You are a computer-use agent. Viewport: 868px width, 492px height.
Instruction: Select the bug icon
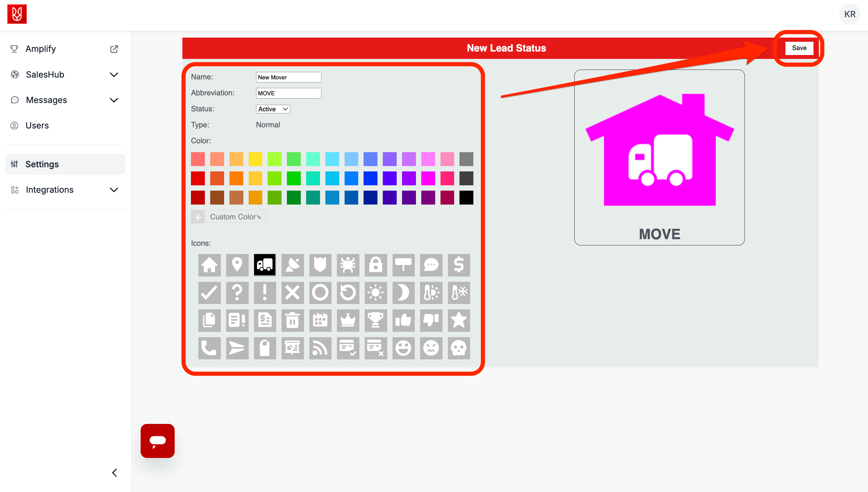(348, 265)
